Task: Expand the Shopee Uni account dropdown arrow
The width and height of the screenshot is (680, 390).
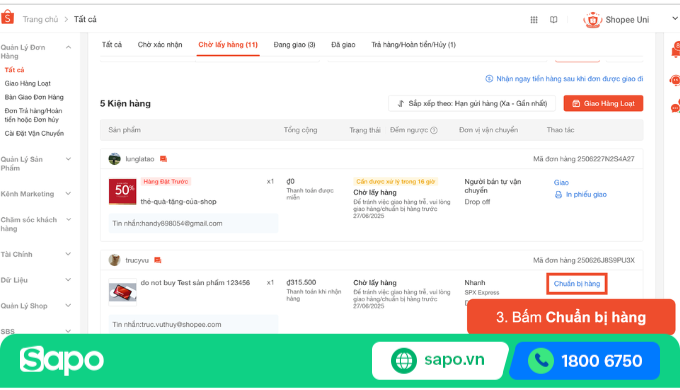Action: pyautogui.click(x=675, y=19)
